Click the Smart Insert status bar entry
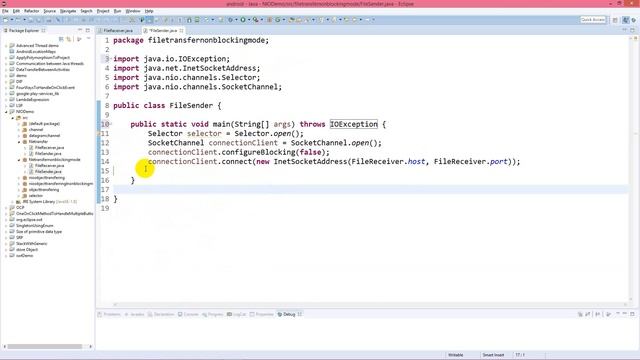640x360 pixels. pyautogui.click(x=493, y=355)
